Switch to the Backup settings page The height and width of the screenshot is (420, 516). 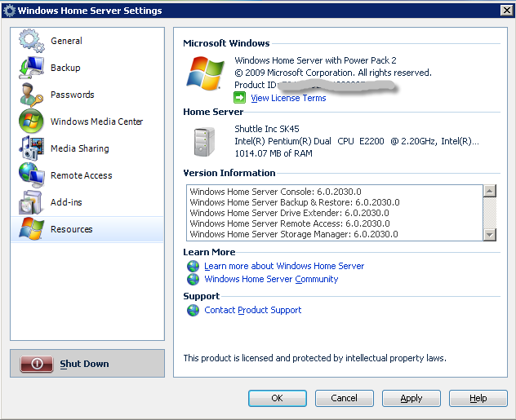[x=87, y=68]
